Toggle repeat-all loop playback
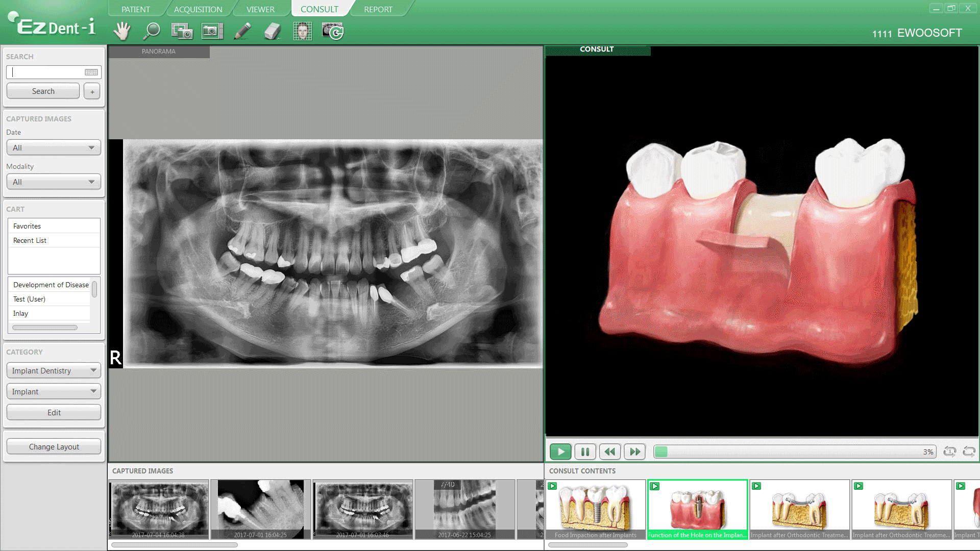 pos(969,452)
